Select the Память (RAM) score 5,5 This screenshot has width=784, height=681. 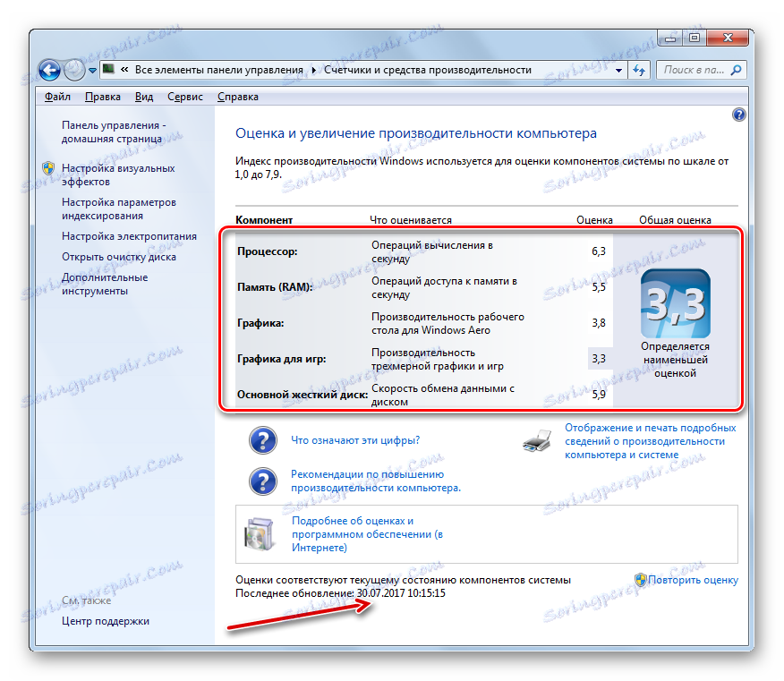(599, 287)
